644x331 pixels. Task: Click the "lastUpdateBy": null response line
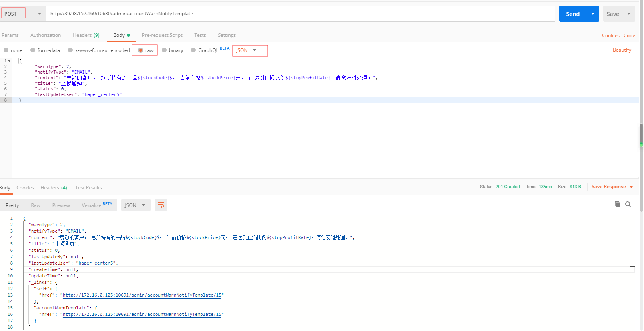coord(56,257)
